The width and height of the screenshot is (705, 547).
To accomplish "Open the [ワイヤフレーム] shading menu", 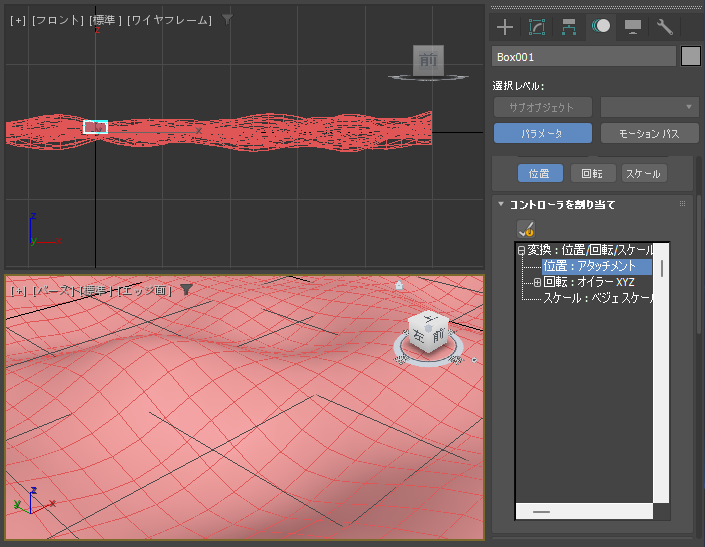I will [170, 20].
